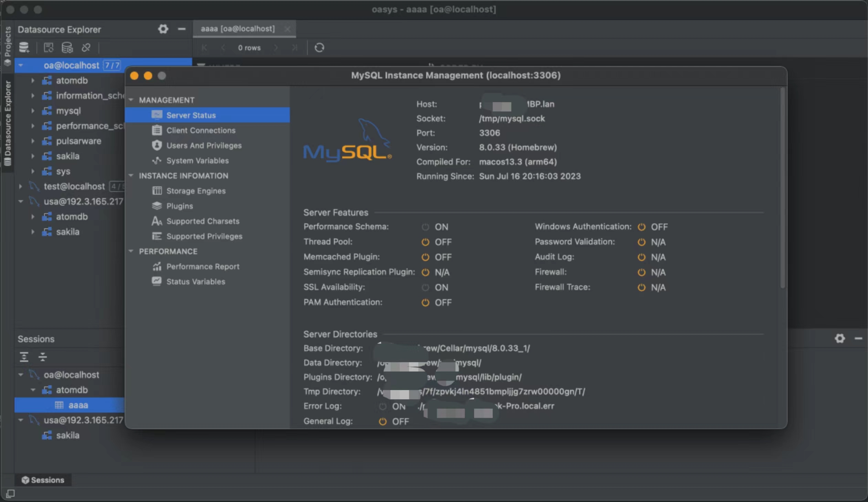Click the Status Variables icon
The height and width of the screenshot is (502, 868).
[157, 282]
